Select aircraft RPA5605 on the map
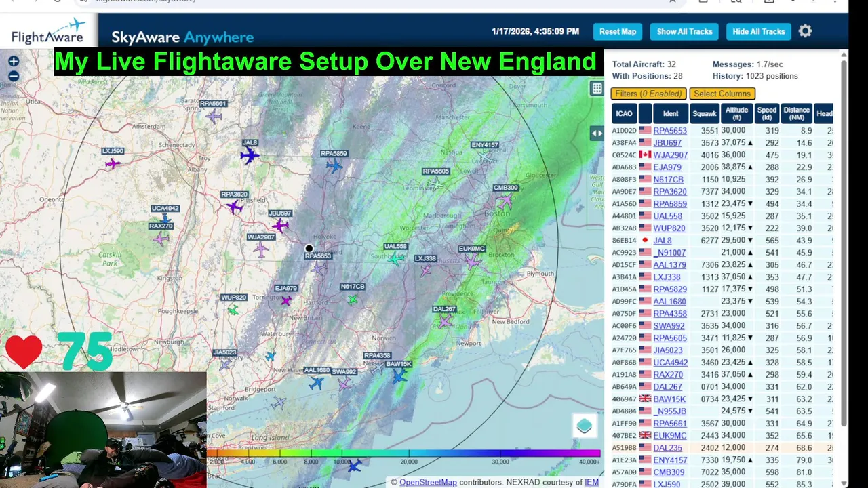This screenshot has height=488, width=868. coord(435,183)
